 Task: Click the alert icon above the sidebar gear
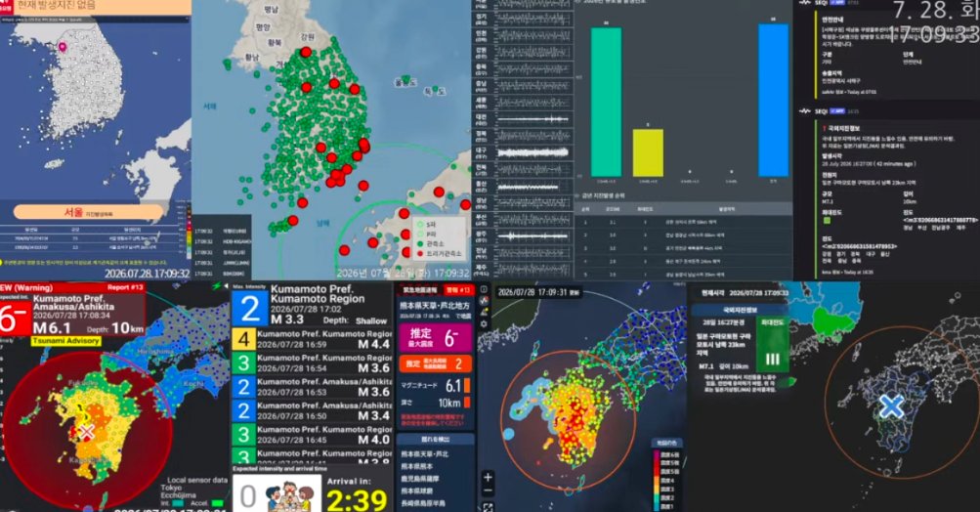tap(485, 313)
